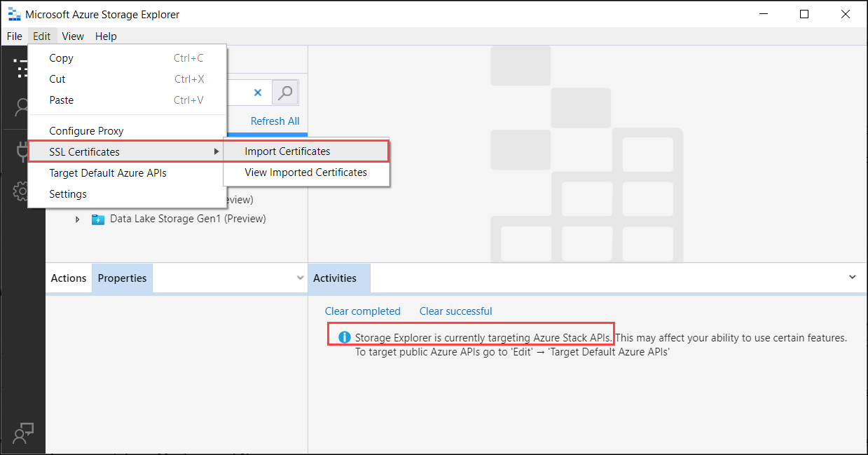868x455 pixels.
Task: Click the Data Lake Storage Gen1 folder icon
Action: pos(97,218)
